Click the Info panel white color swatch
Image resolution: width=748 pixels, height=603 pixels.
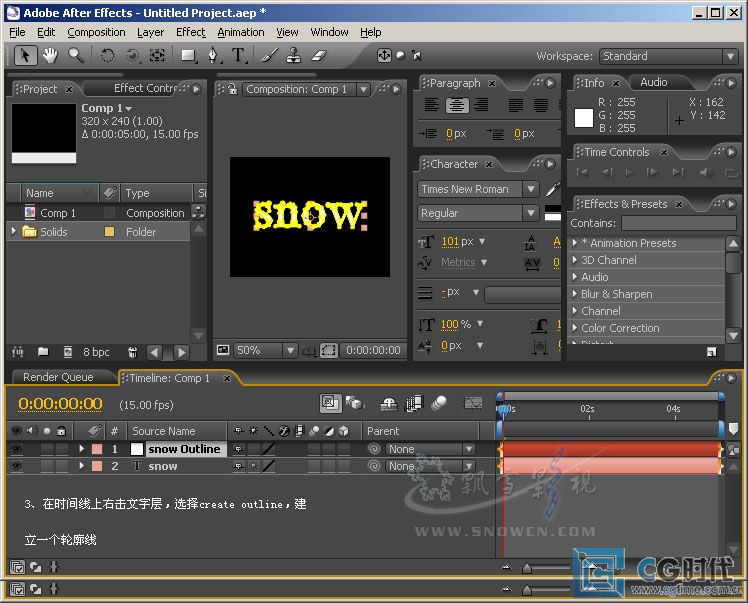(x=583, y=118)
